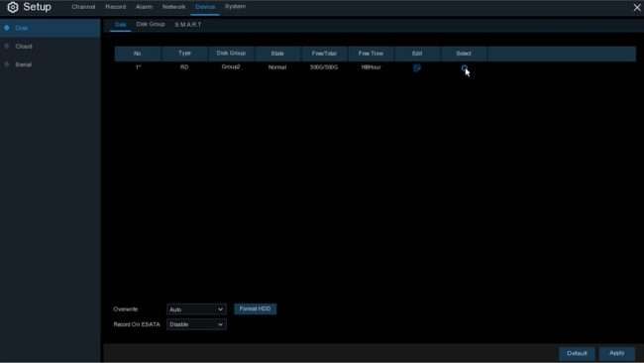Open the edit icon for disk 1
Viewport: 644px width, 363px height.
point(417,67)
